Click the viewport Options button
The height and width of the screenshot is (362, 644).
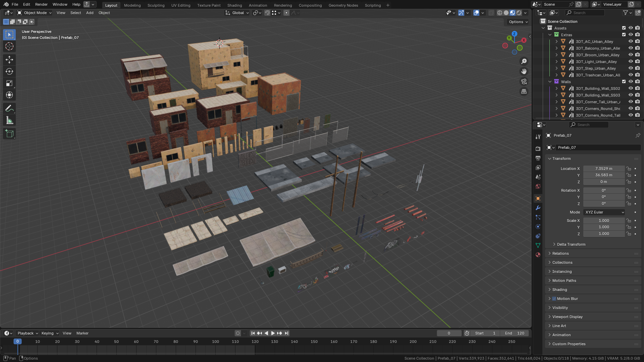tap(518, 22)
